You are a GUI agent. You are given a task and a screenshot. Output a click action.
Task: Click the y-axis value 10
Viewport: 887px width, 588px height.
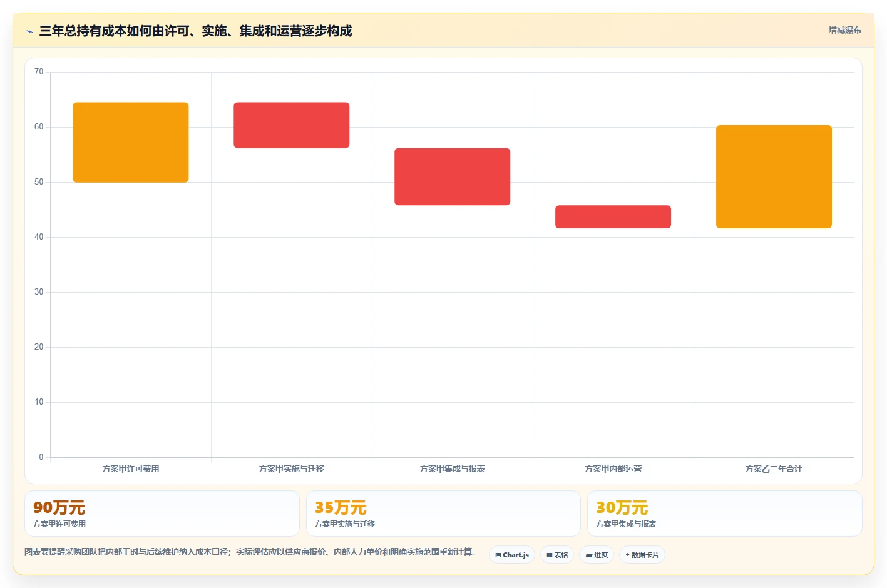(x=39, y=402)
